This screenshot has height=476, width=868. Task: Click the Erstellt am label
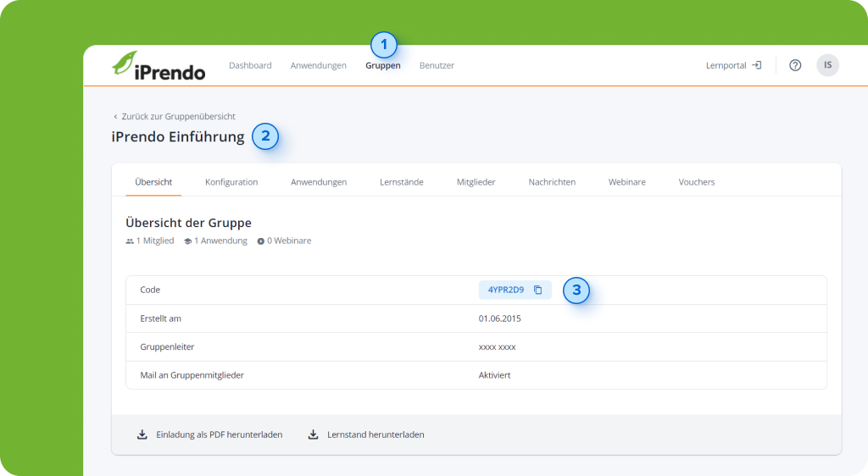[x=160, y=318]
